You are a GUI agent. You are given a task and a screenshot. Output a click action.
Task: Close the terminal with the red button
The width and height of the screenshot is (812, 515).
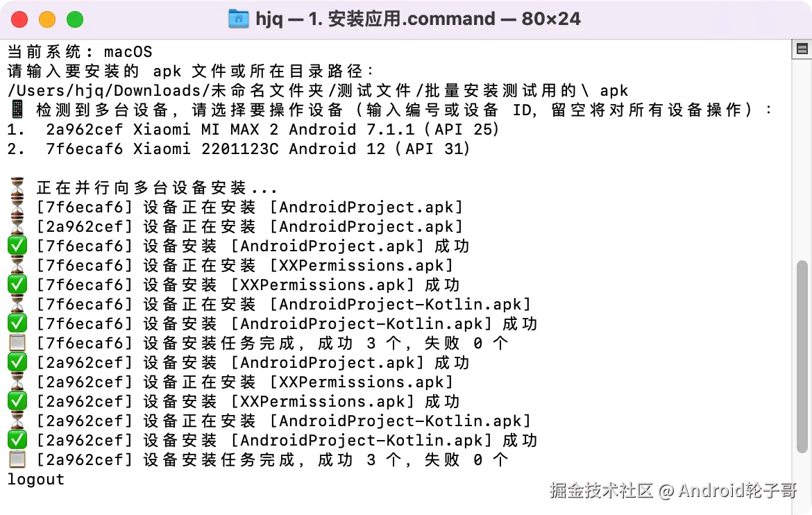pyautogui.click(x=20, y=19)
